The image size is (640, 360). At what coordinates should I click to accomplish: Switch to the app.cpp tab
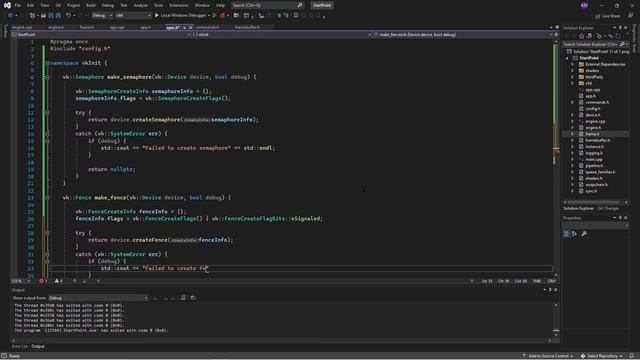(117, 27)
